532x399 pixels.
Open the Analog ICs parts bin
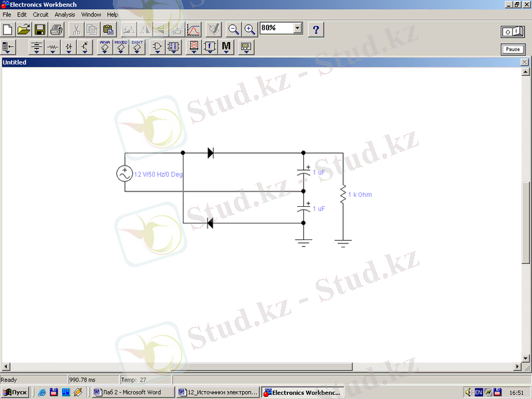coord(105,47)
